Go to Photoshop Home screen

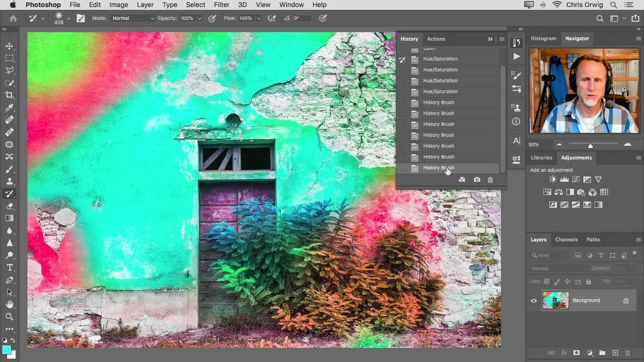point(13,18)
